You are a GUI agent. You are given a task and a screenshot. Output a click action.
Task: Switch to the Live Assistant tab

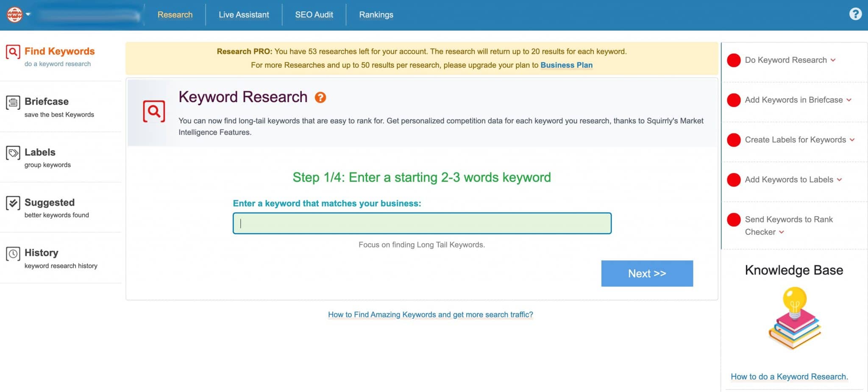click(x=243, y=14)
